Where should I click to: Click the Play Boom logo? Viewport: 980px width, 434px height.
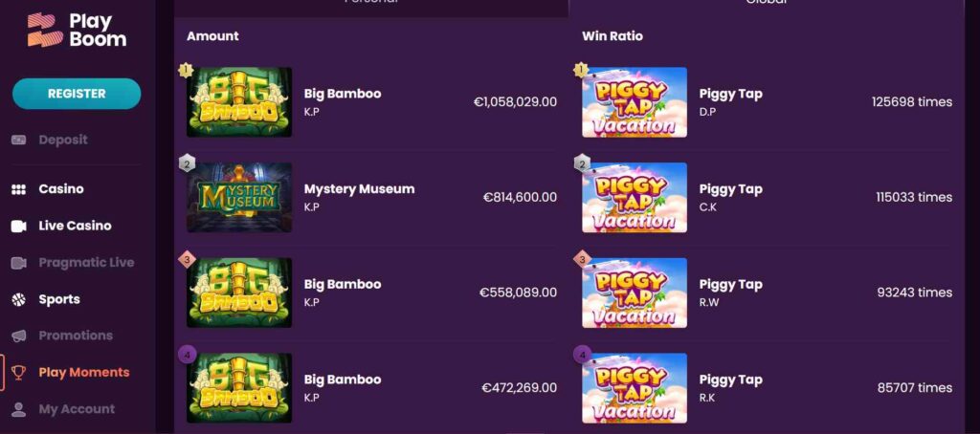pyautogui.click(x=77, y=30)
